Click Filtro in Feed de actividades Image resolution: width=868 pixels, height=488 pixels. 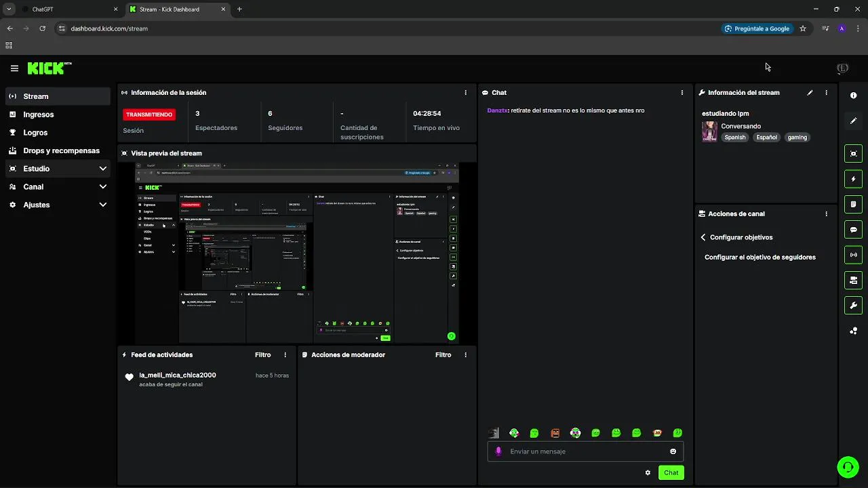[262, 355]
